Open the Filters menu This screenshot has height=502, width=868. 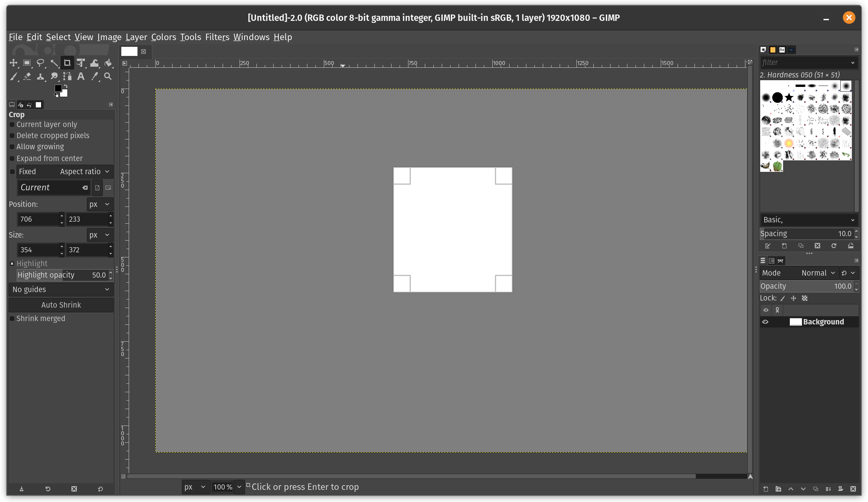pyautogui.click(x=216, y=37)
